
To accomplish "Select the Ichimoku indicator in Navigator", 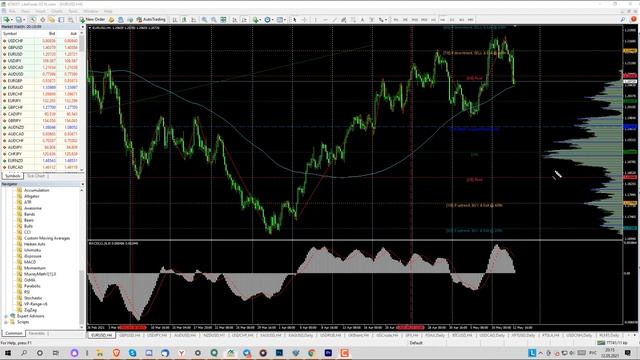I will pos(32,250).
